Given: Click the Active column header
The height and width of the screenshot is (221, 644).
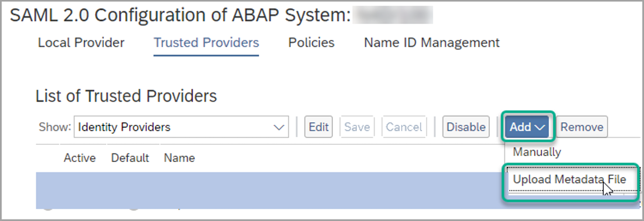Looking at the screenshot, I should 79,158.
